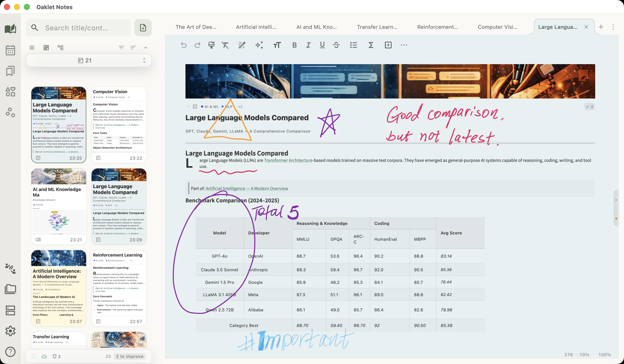Switch to The Art of Dee... tab

[x=196, y=27]
